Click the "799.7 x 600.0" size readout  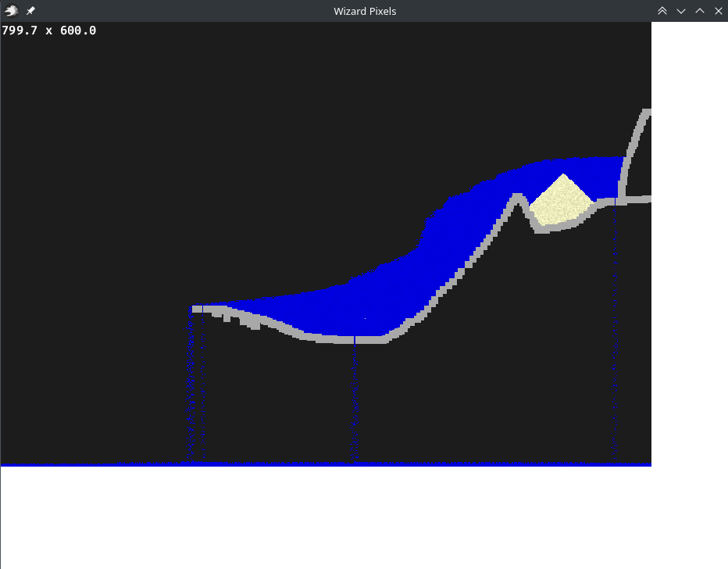[x=49, y=30]
